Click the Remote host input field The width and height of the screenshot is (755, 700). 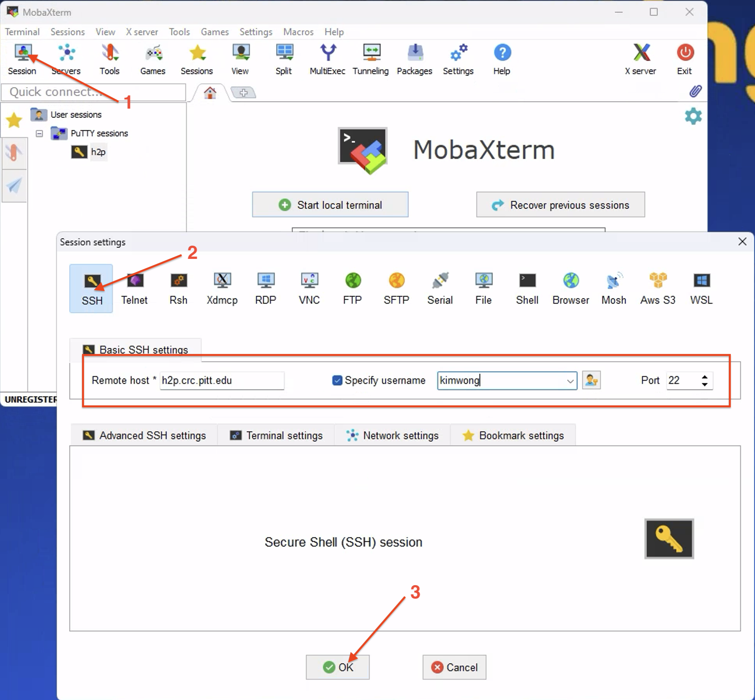[222, 380]
